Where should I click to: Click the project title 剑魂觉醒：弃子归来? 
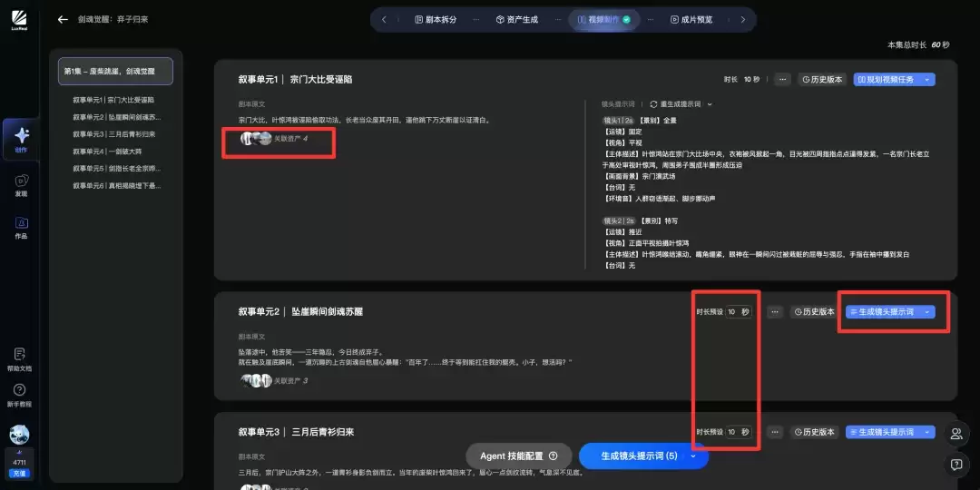coord(113,19)
